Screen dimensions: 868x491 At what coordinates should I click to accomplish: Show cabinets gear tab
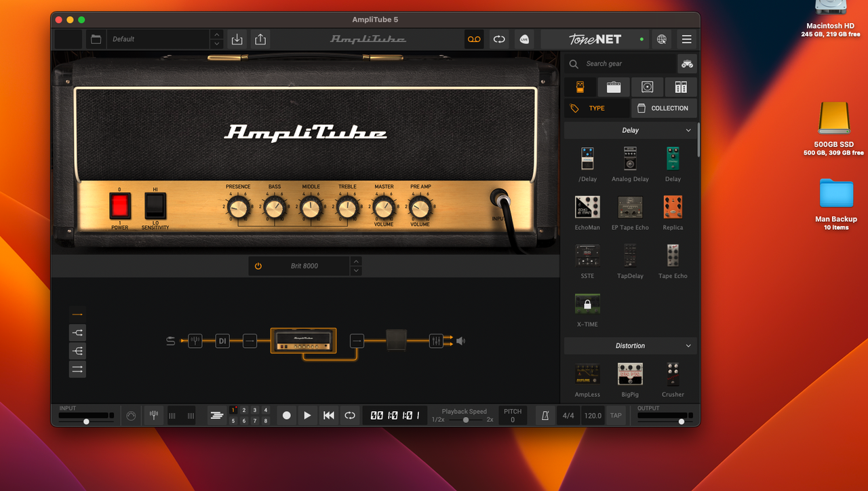[648, 87]
